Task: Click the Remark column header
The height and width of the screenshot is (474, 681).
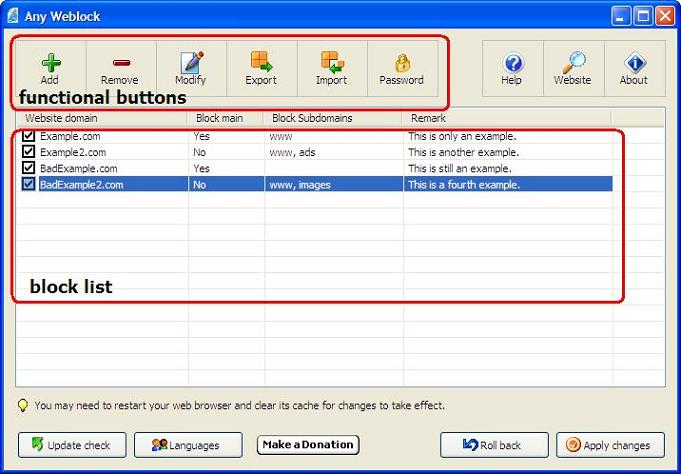Action: tap(507, 118)
